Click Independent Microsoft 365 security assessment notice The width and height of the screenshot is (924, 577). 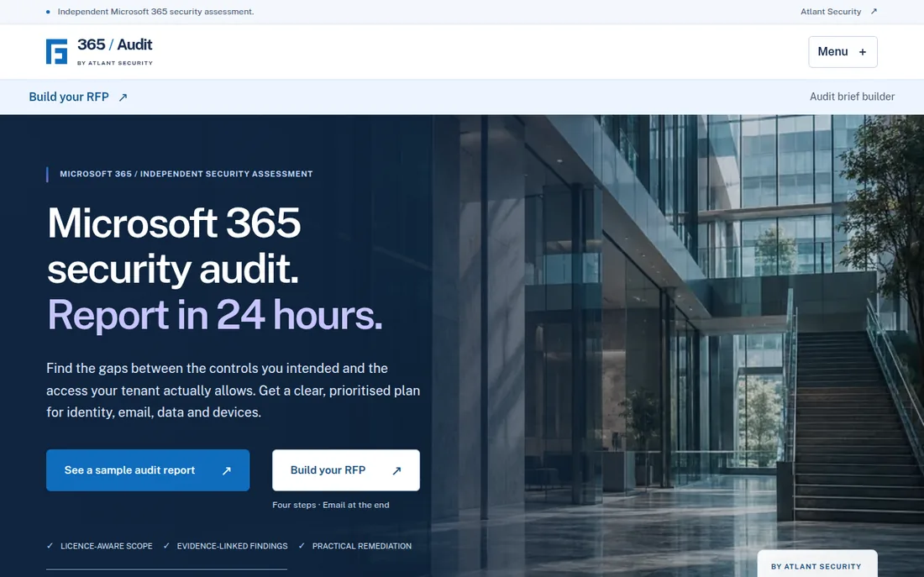pos(155,11)
